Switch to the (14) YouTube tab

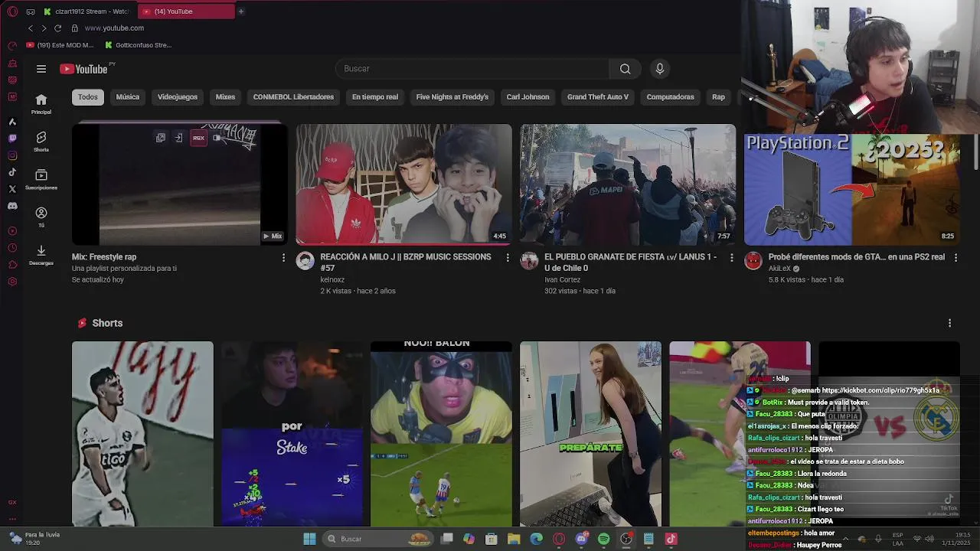pos(186,11)
